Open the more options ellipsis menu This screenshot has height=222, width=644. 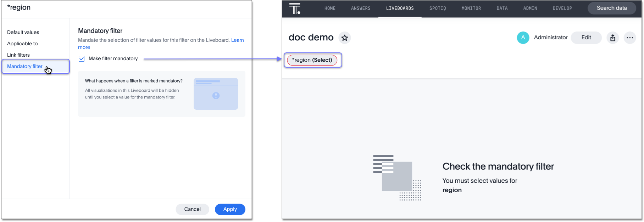(x=630, y=38)
